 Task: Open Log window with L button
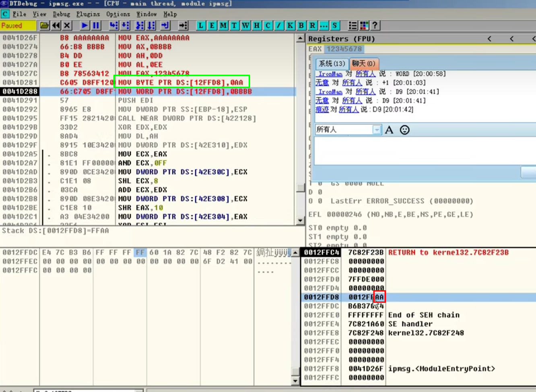coord(201,25)
